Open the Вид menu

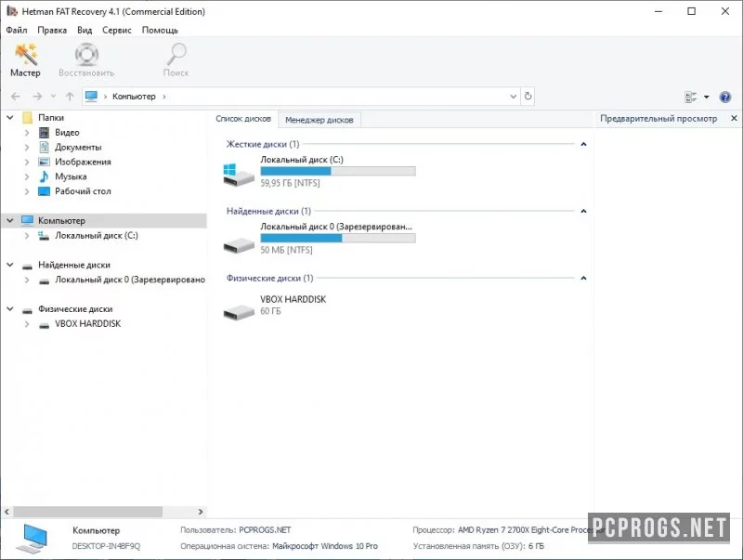[85, 30]
